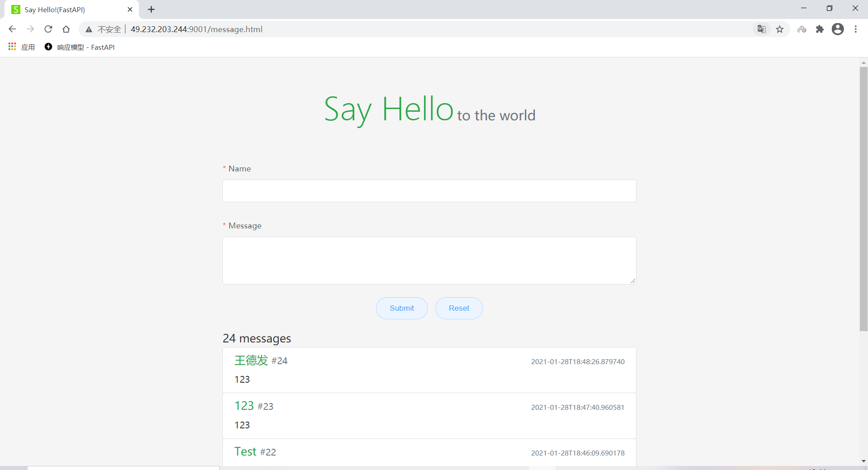Minimize the browser window
The height and width of the screenshot is (470, 868).
click(804, 8)
